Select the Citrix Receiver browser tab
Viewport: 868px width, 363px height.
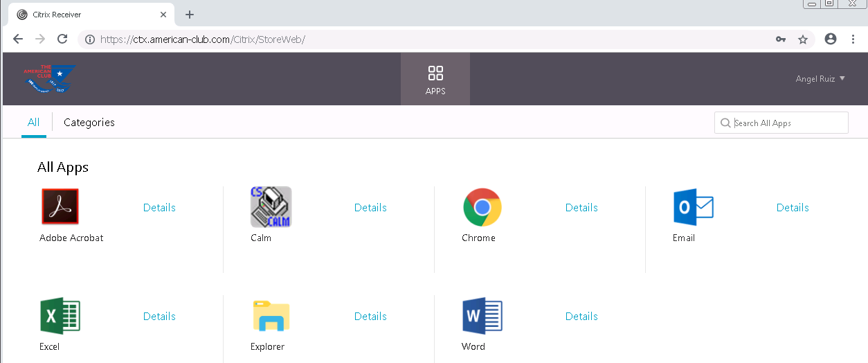[91, 15]
